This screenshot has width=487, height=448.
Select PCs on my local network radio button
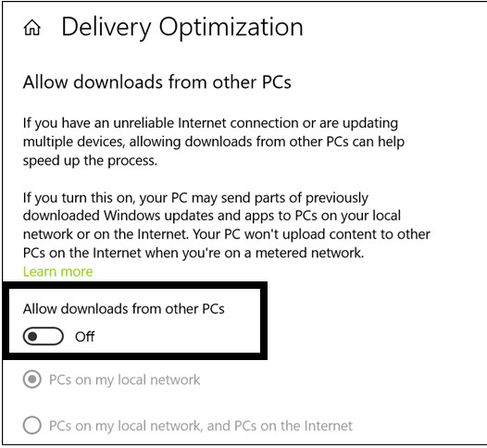click(32, 380)
